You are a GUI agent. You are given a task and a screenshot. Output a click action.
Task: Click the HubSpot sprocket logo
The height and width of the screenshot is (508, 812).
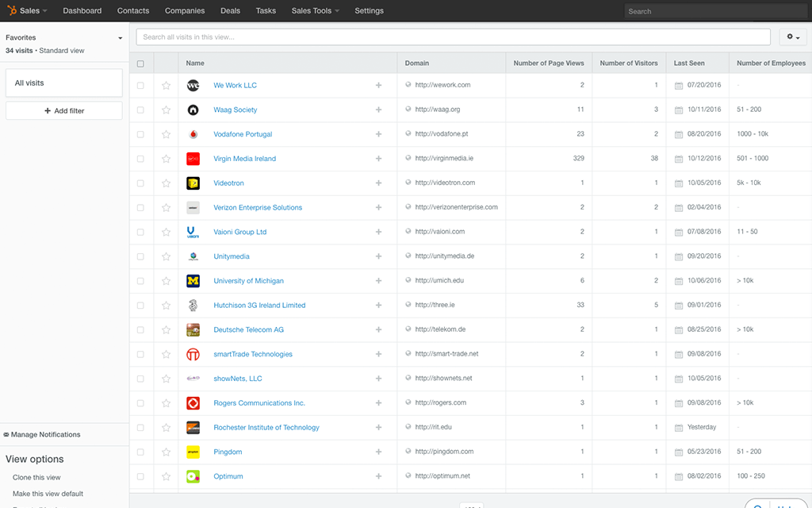pos(12,10)
